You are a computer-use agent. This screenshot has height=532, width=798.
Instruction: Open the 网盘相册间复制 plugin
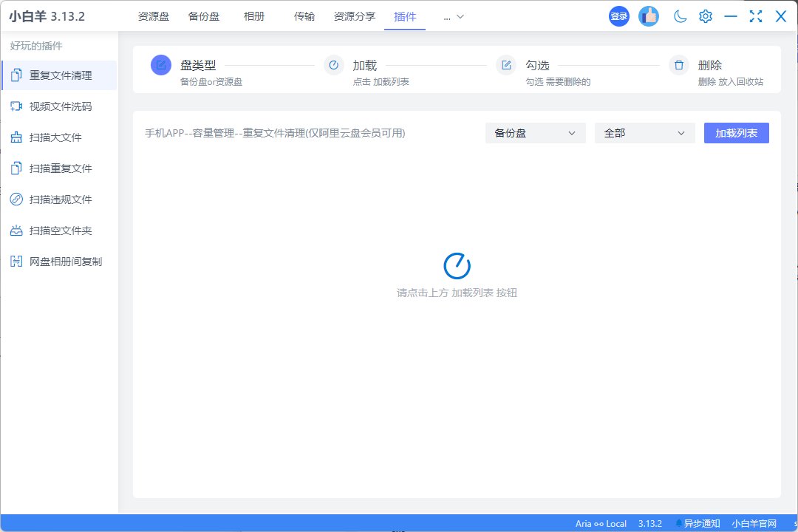point(65,262)
